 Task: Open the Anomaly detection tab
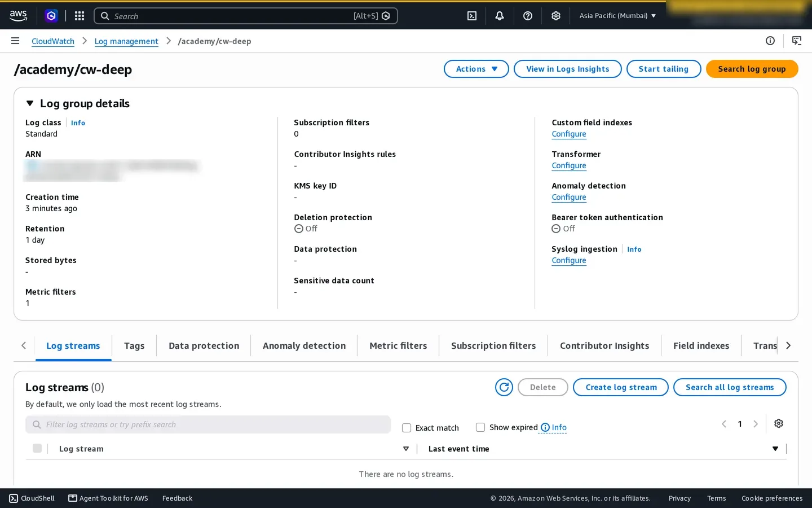tap(304, 345)
